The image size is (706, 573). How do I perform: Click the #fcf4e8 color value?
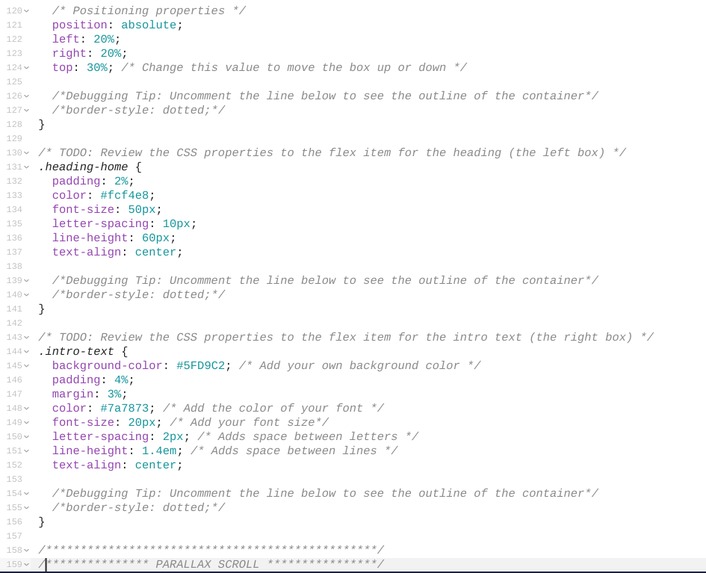(125, 195)
